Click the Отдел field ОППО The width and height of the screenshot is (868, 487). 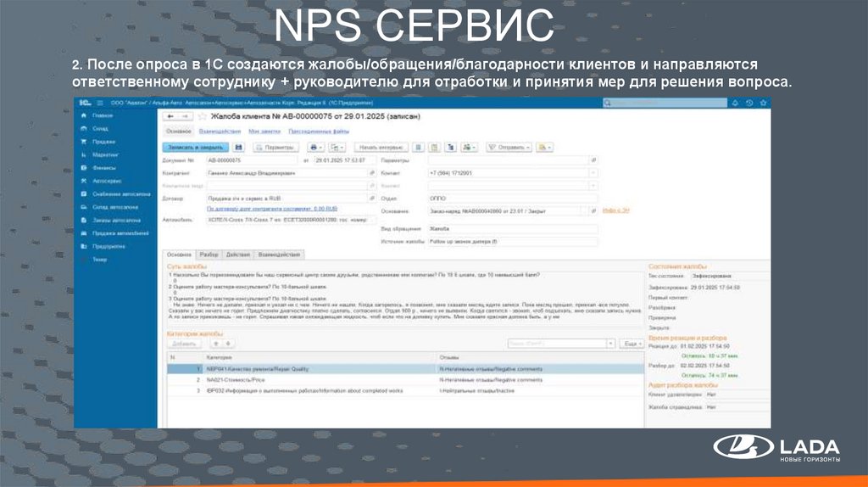tap(513, 199)
